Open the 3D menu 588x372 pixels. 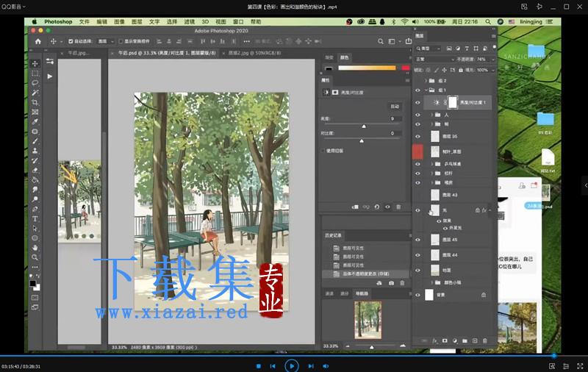pos(205,22)
